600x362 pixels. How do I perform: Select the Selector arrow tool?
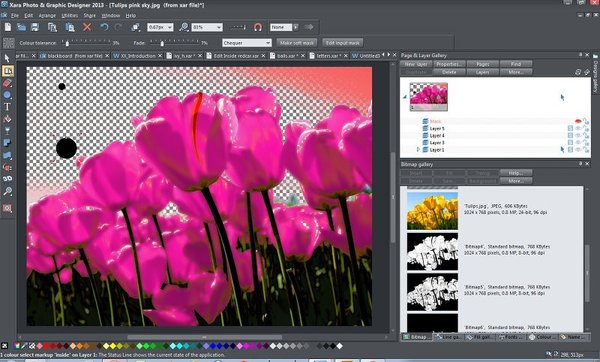pos(7,58)
